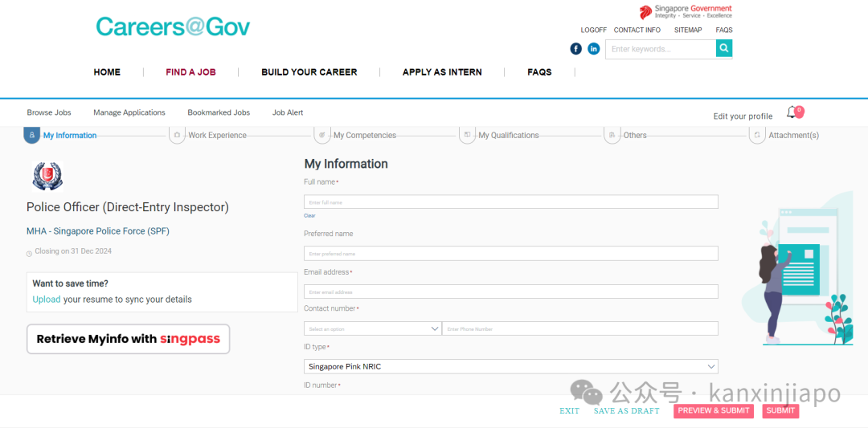Click Retrieve Myinfo with Singpass button
Screen dimensions: 868x428
(128, 339)
